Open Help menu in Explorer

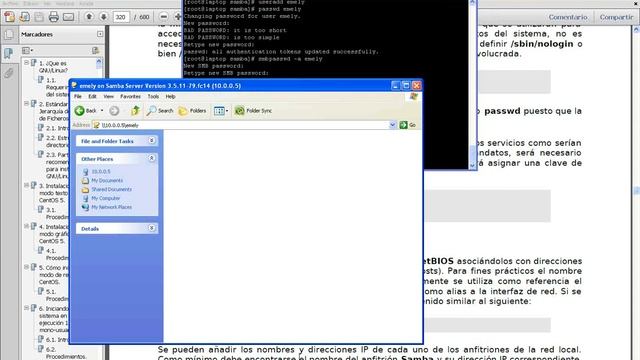pos(170,97)
